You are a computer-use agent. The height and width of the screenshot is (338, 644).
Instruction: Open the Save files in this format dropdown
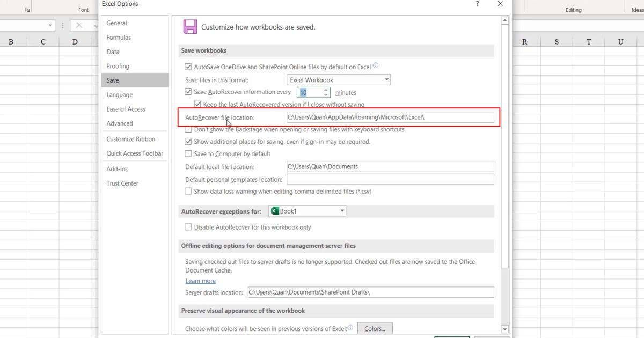[386, 79]
